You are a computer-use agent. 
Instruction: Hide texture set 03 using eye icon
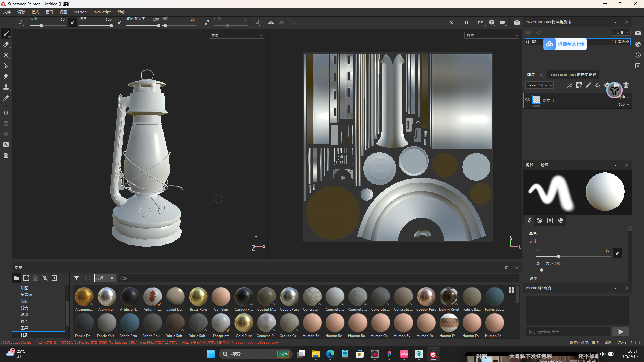click(x=528, y=42)
